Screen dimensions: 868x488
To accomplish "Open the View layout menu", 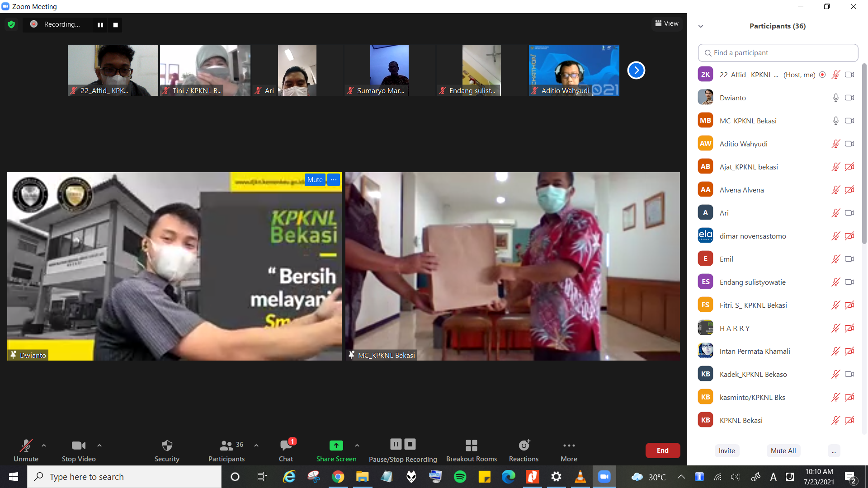I will point(667,23).
